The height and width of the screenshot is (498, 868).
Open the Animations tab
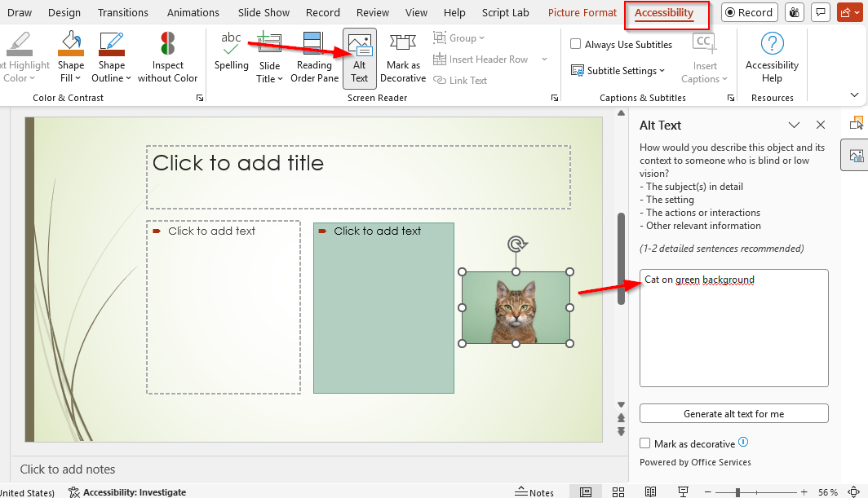pos(193,12)
